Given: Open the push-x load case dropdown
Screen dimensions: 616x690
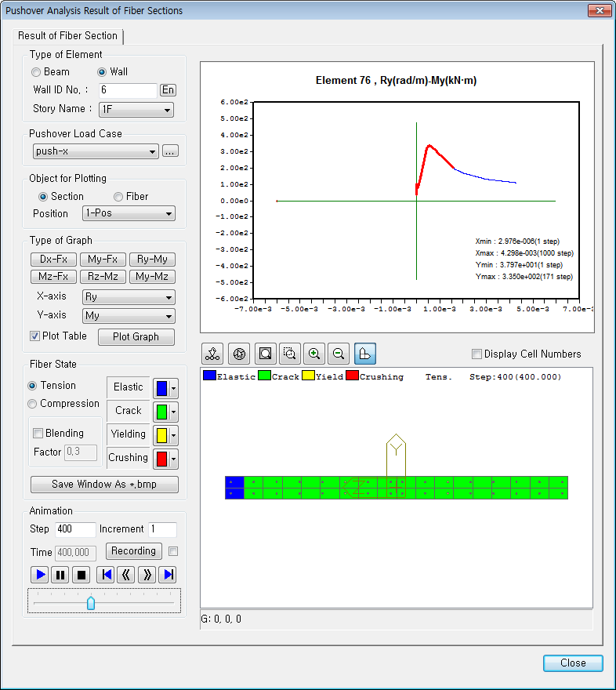Looking at the screenshot, I should [x=96, y=151].
